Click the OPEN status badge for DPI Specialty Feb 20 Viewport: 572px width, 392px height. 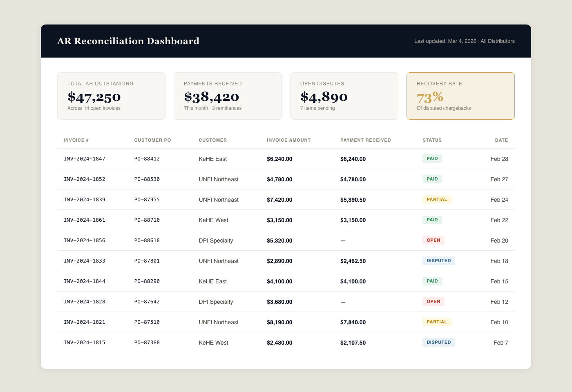(x=433, y=240)
